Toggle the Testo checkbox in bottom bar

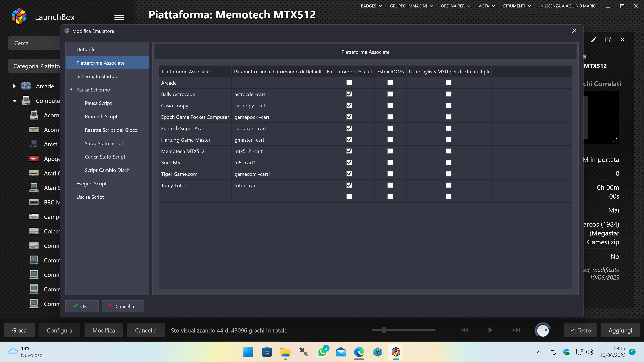[x=573, y=330]
